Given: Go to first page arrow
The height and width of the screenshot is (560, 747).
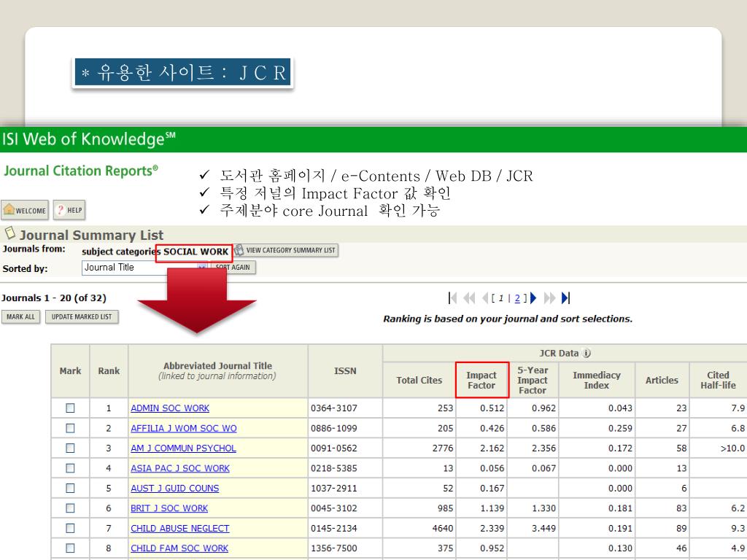Looking at the screenshot, I should [x=452, y=298].
